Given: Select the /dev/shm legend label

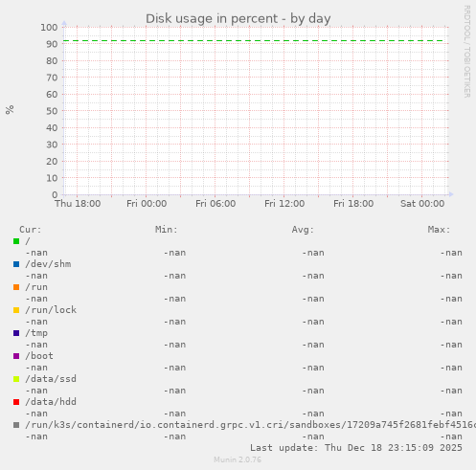Looking at the screenshot, I should 48,264.
